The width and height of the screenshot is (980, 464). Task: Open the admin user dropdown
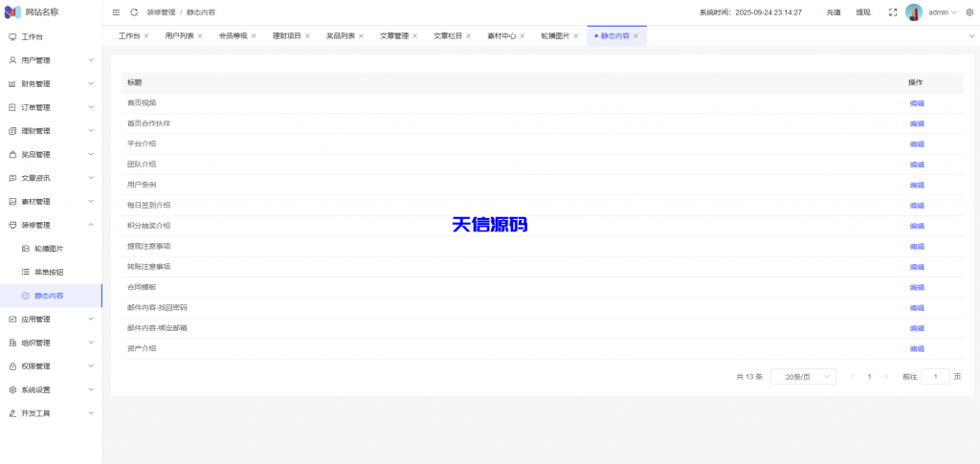coord(943,12)
